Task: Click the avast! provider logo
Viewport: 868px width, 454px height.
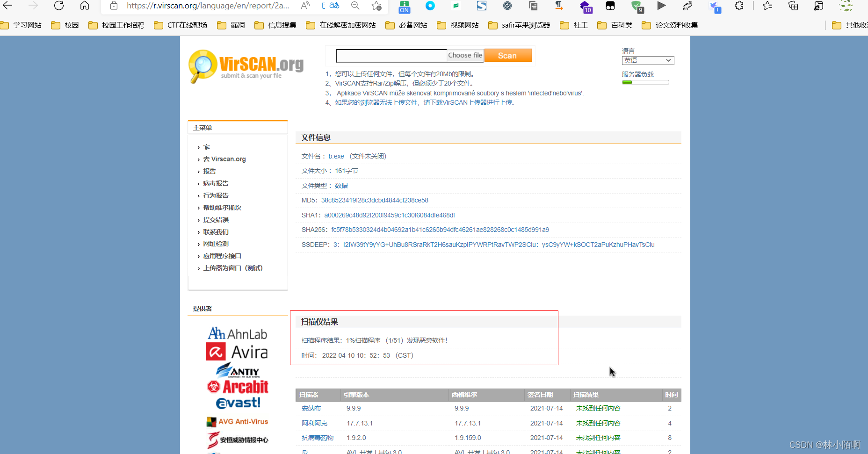Action: click(x=238, y=403)
